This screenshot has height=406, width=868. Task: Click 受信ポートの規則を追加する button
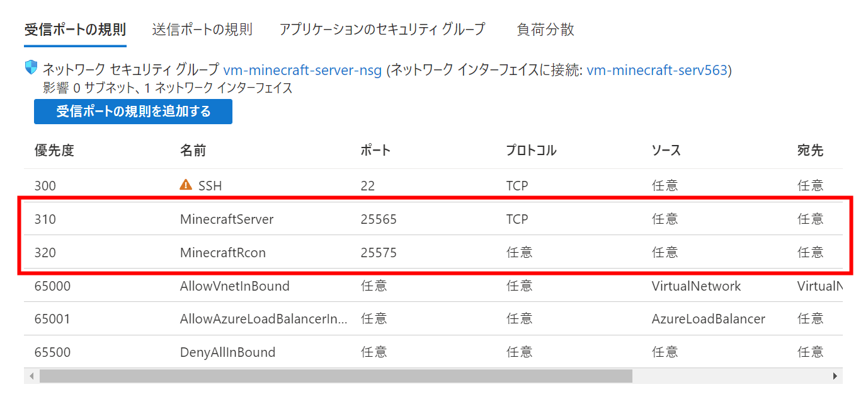coord(134,112)
